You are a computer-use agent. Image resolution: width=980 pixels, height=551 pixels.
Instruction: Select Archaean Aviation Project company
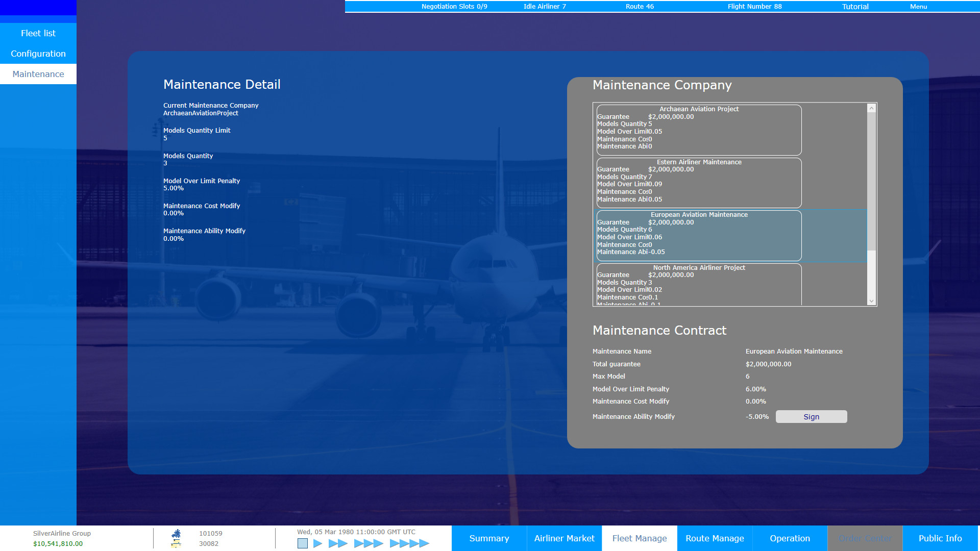click(x=699, y=130)
